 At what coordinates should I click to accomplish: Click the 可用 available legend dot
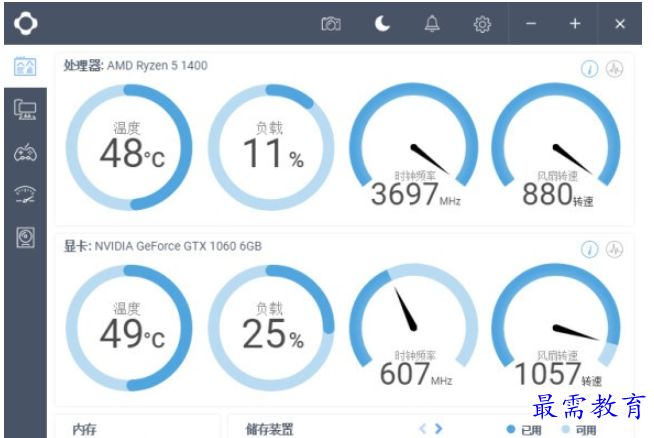tap(566, 429)
